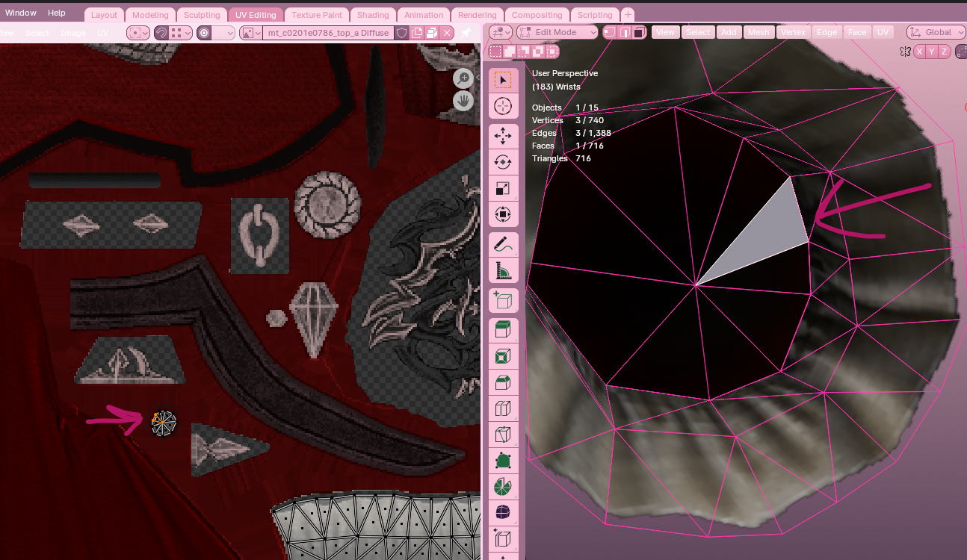Select the Annotate pencil tool
The width and height of the screenshot is (967, 560).
coord(503,244)
